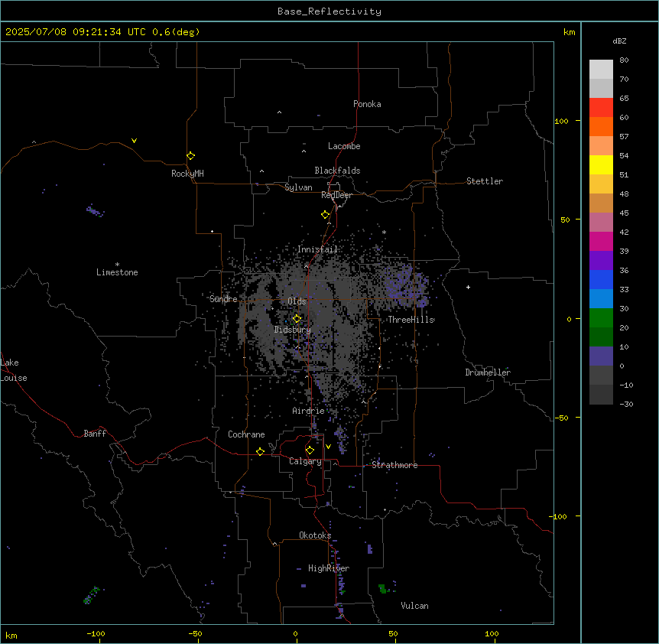Image resolution: width=659 pixels, height=644 pixels.
Task: Click the Sundre label
Action: click(223, 299)
